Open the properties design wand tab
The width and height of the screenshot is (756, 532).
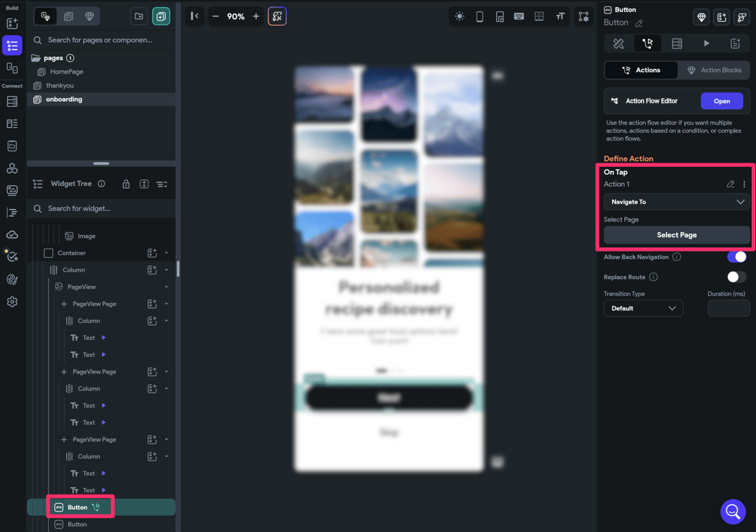(x=618, y=43)
